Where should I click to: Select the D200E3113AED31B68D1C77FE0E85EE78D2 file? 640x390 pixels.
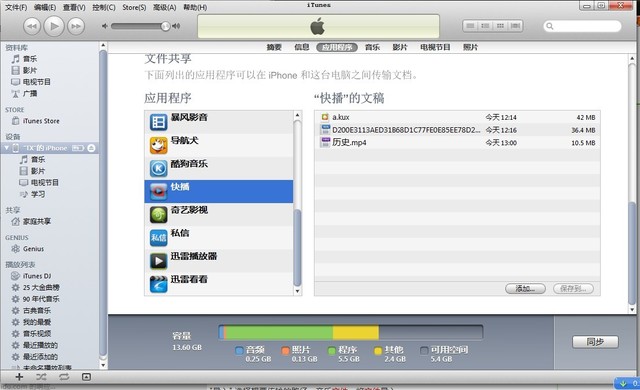pyautogui.click(x=457, y=130)
